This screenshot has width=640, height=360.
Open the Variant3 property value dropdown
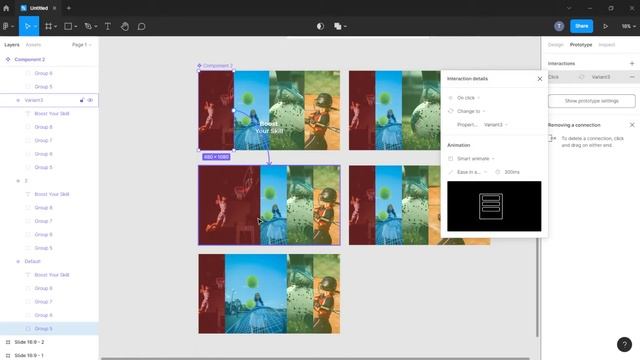point(496,124)
